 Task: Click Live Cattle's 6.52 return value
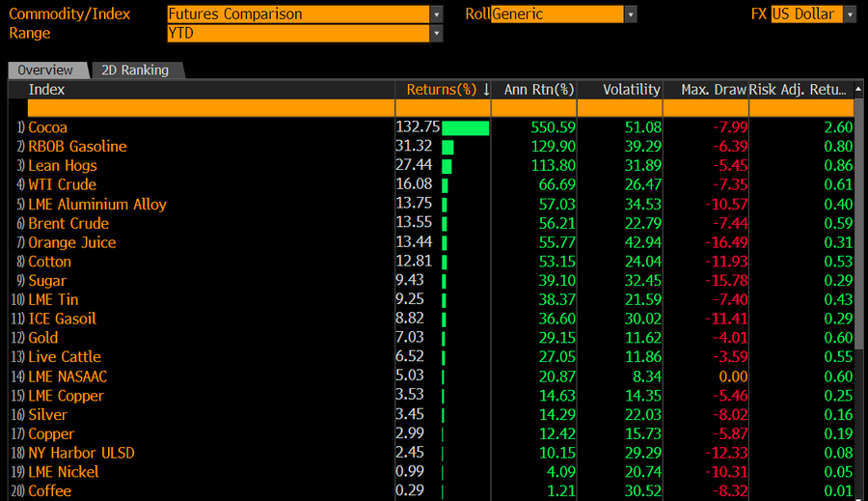(x=410, y=356)
